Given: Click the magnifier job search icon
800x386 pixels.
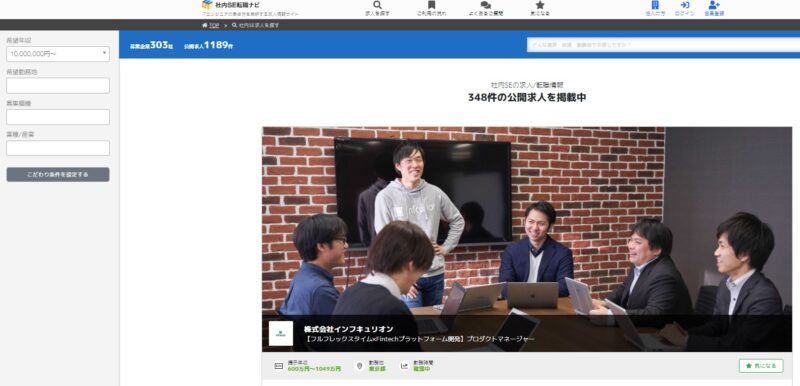Looking at the screenshot, I should point(378,5).
